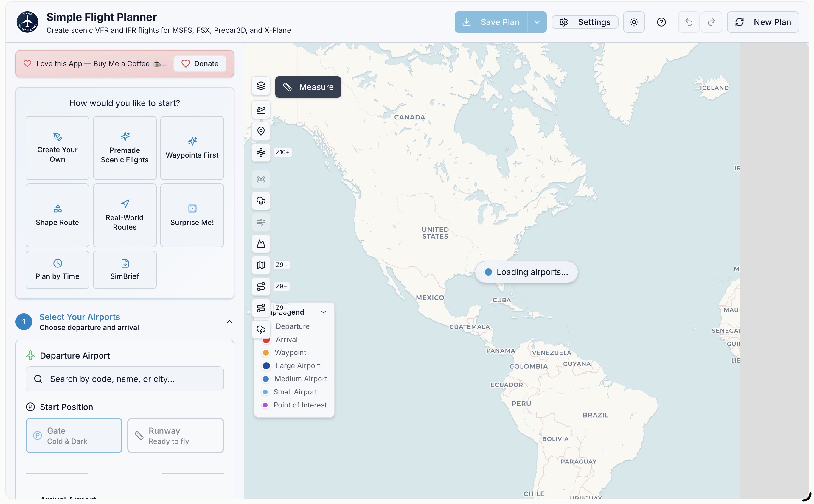The height and width of the screenshot is (504, 814).
Task: Choose Real-World Routes option
Action: click(125, 215)
